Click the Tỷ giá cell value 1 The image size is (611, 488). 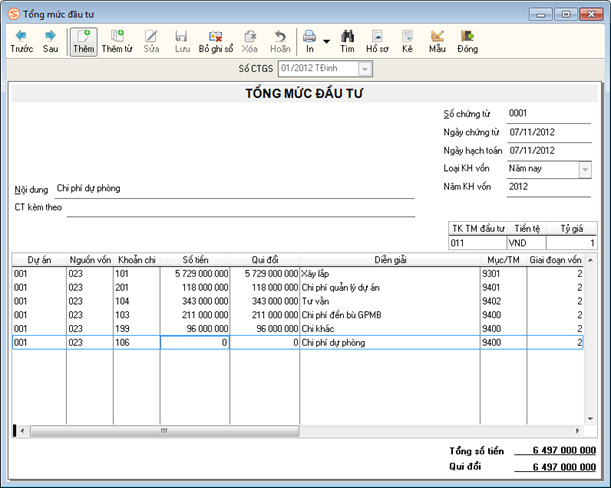point(571,243)
